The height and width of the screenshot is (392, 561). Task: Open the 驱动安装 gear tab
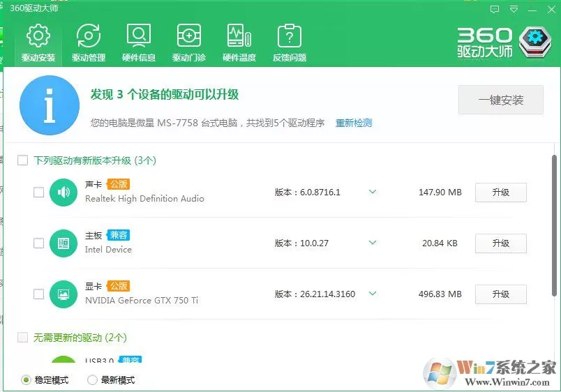(x=38, y=43)
